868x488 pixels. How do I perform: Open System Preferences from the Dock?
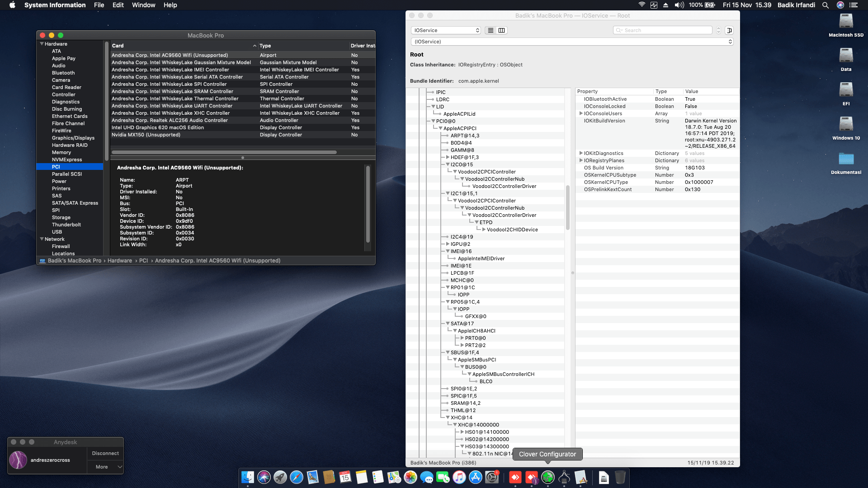tap(491, 478)
